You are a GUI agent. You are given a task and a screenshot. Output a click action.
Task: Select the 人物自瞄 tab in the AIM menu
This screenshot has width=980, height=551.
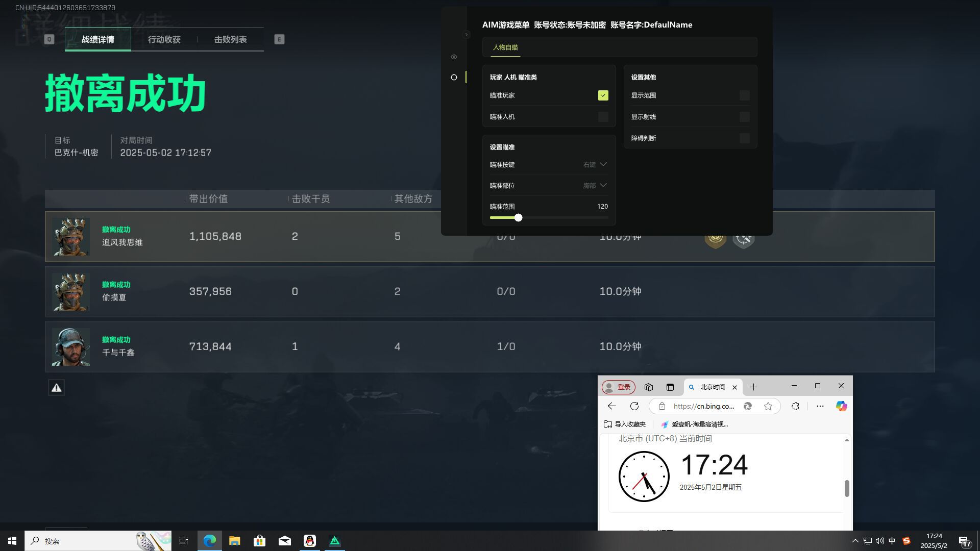point(505,47)
